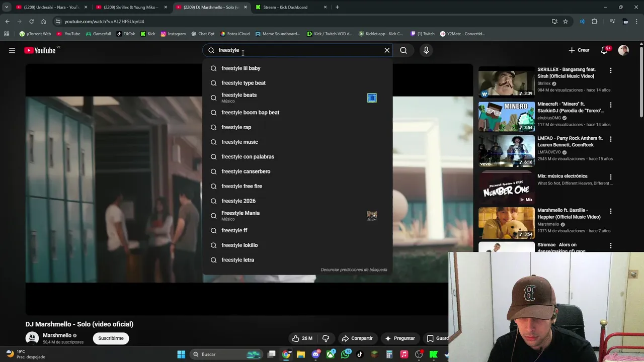Click the Freestyle Mania thumbnail image

point(372,216)
